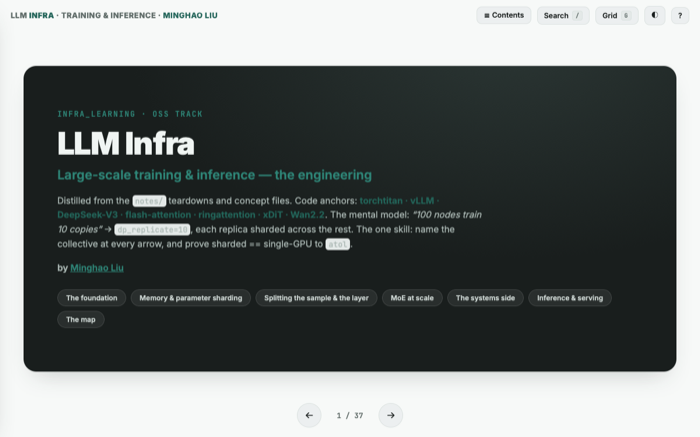Viewport: 700px width, 437px height.
Task: Click the LLM INFRA header title
Action: 32,15
